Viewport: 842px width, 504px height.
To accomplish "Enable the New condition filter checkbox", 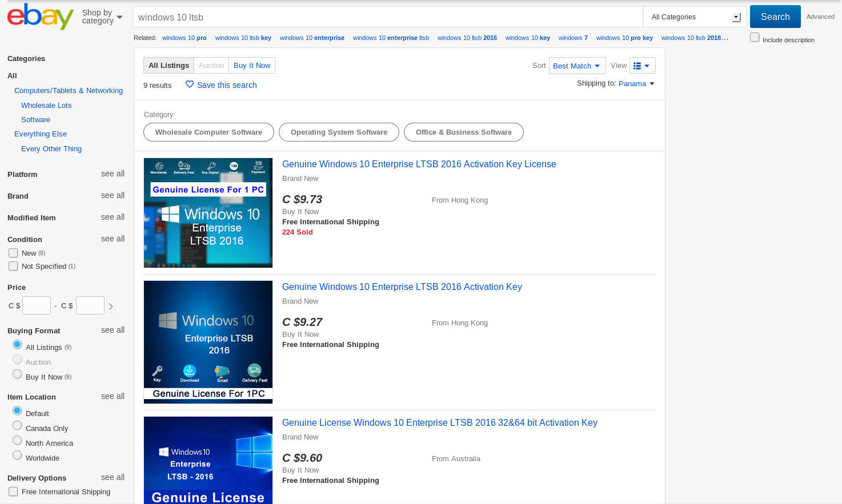I will pos(13,252).
